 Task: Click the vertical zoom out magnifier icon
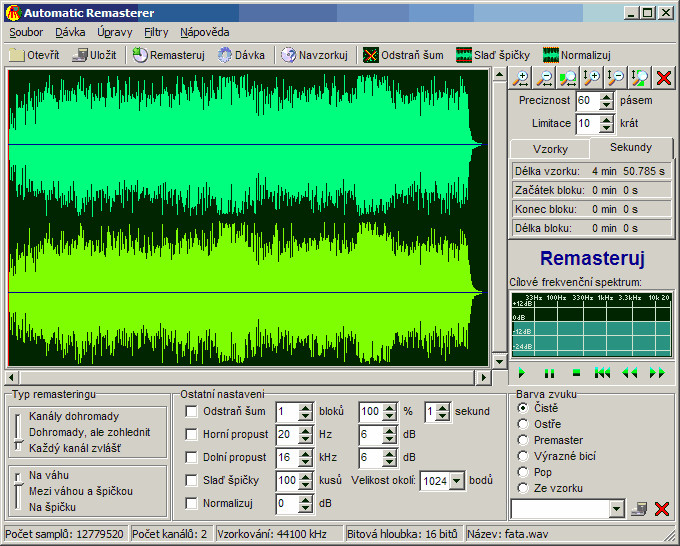point(615,78)
